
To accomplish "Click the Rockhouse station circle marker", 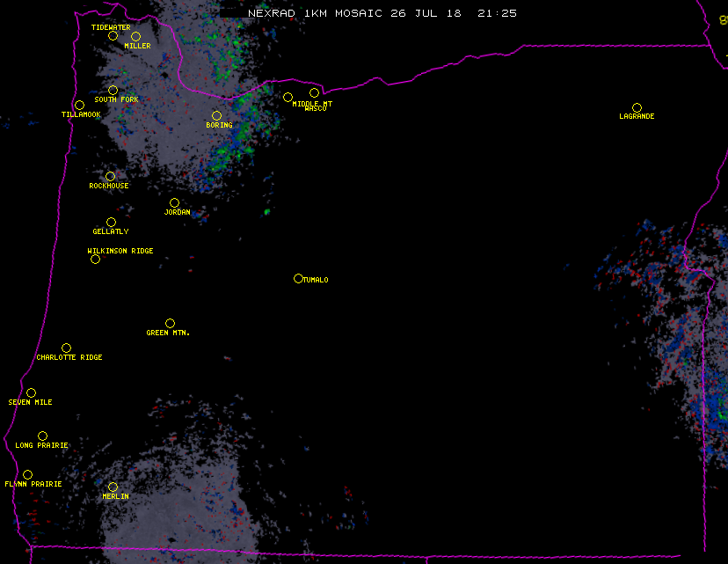I will tap(110, 176).
